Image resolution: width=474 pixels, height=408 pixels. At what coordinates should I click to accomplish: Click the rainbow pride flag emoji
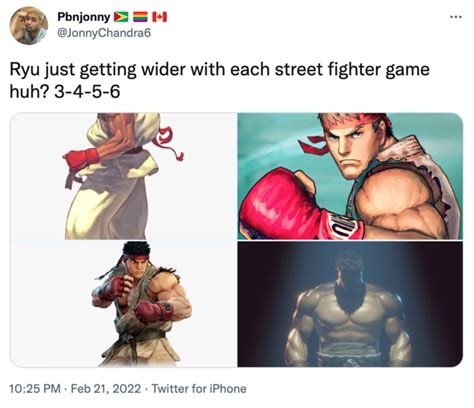click(x=140, y=17)
